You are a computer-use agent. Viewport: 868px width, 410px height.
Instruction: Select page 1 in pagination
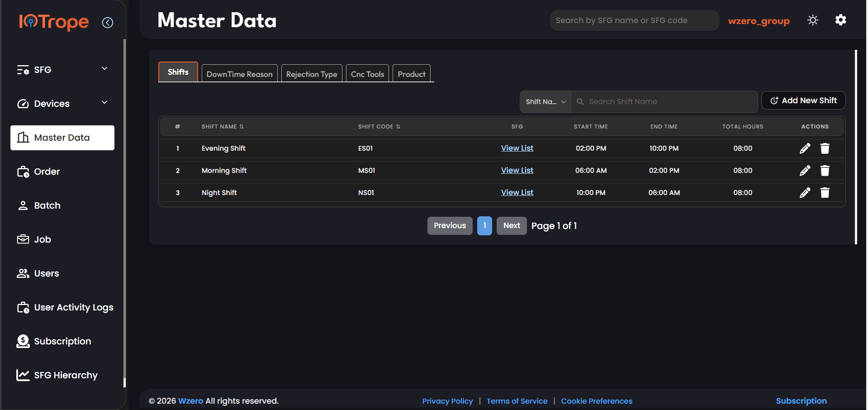484,226
